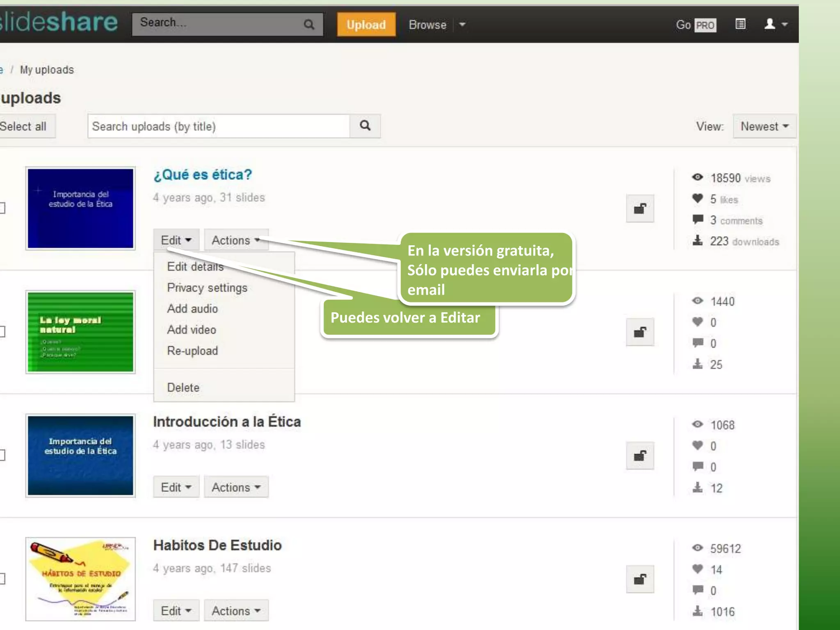Open the ¿Qué es ética? title link
The image size is (840, 630).
click(203, 175)
